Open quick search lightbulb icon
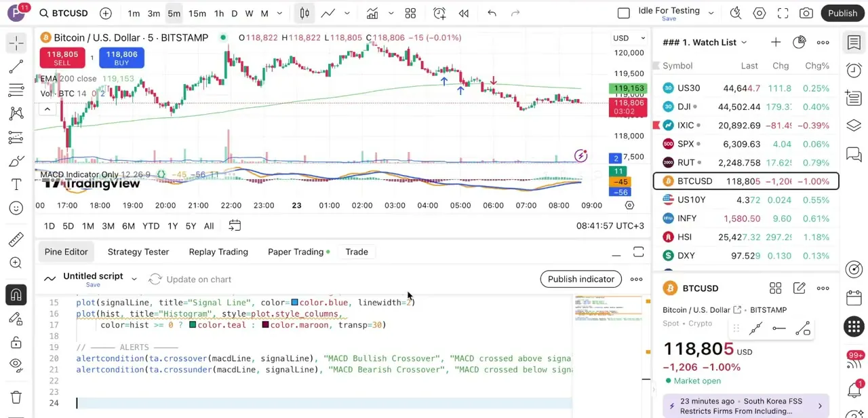The width and height of the screenshot is (868, 418). (736, 13)
